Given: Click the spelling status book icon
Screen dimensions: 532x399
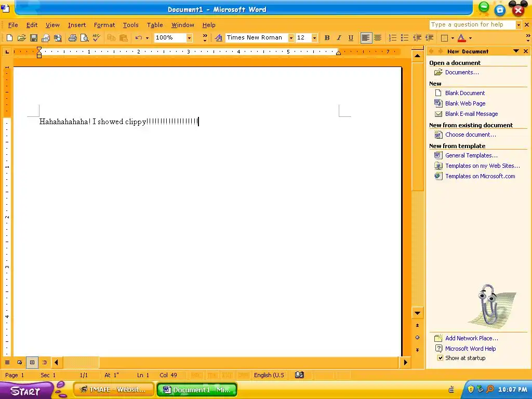Looking at the screenshot, I should (299, 375).
